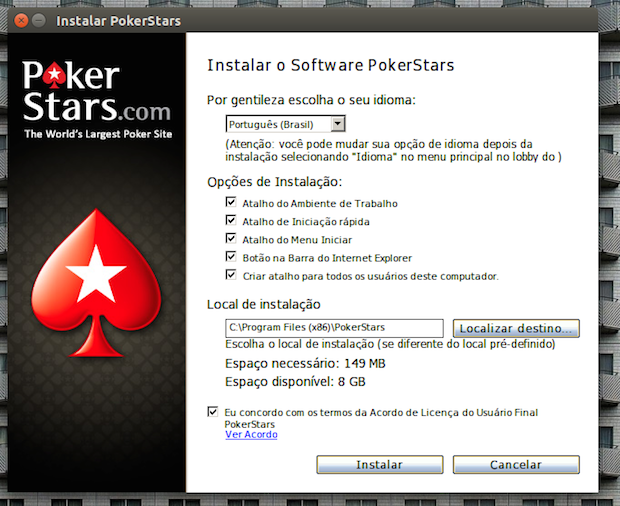The image size is (620, 506).
Task: Click the PokerStars.com logo
Action: coord(97,91)
